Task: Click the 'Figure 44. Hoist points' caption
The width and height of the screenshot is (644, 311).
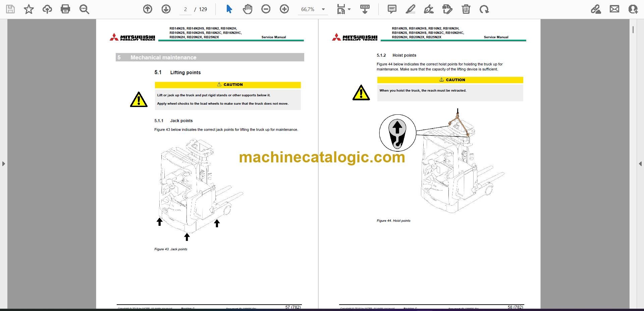Action: 393,221
